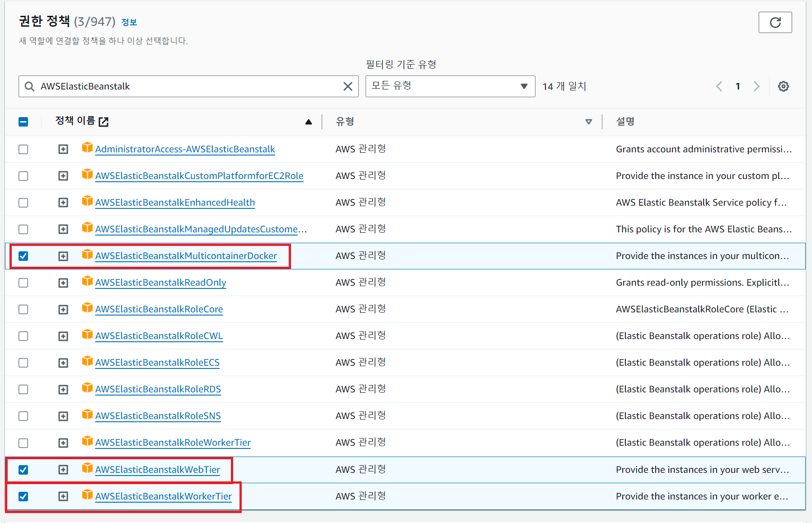This screenshot has height=523, width=812.
Task: Click the policy icon for AdministratorAccess-AWSElasticBeanstalk
Action: coord(87,148)
